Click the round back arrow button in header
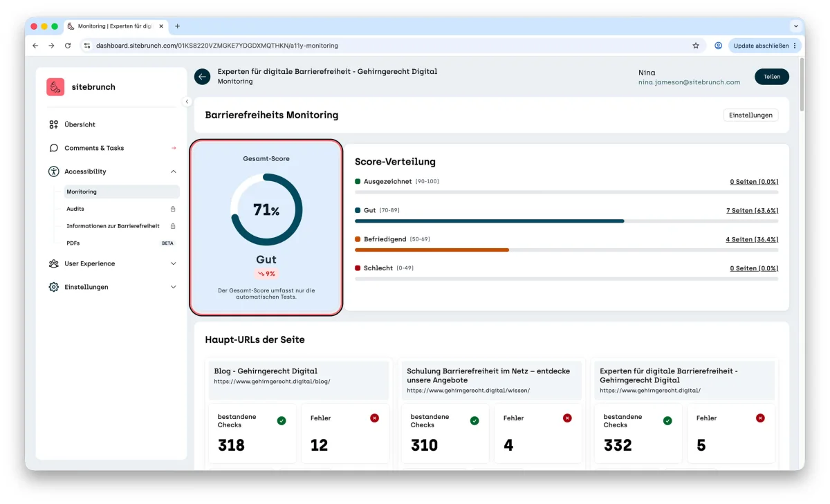Screen dimensions: 830x504 [202, 77]
